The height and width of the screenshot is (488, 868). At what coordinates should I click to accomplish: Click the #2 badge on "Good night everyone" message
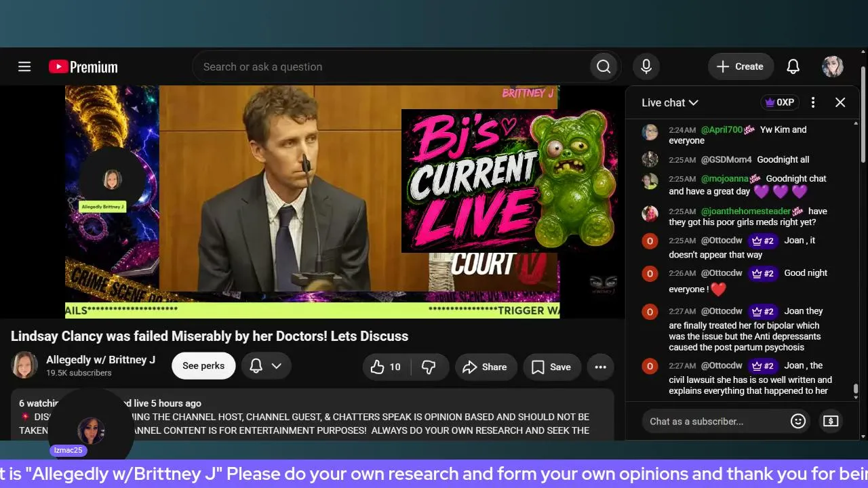pos(763,273)
